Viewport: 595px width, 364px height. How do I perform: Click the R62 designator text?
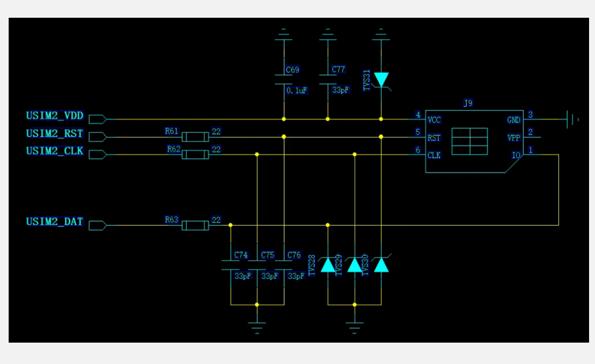[174, 149]
